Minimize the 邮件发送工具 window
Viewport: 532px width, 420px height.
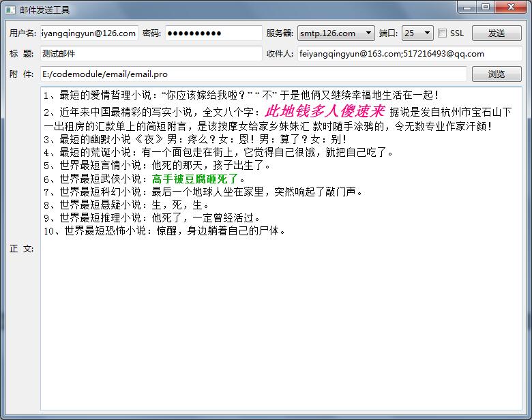coord(468,7)
